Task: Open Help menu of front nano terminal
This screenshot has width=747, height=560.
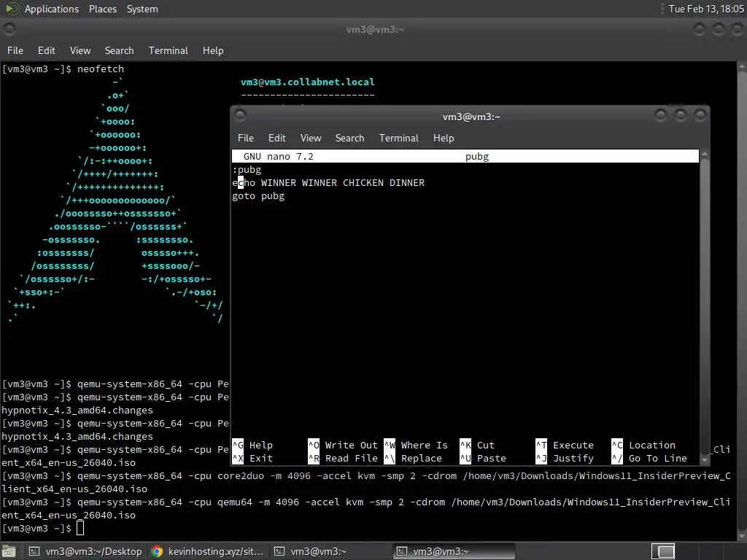Action: (443, 138)
